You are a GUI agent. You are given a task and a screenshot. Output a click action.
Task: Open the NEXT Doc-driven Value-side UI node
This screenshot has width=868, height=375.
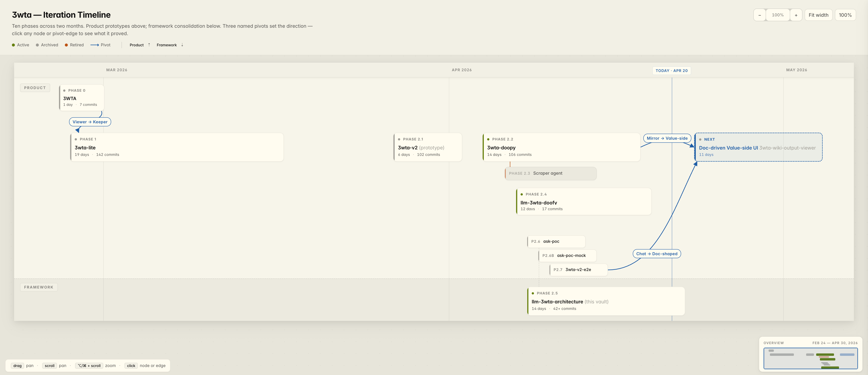759,147
